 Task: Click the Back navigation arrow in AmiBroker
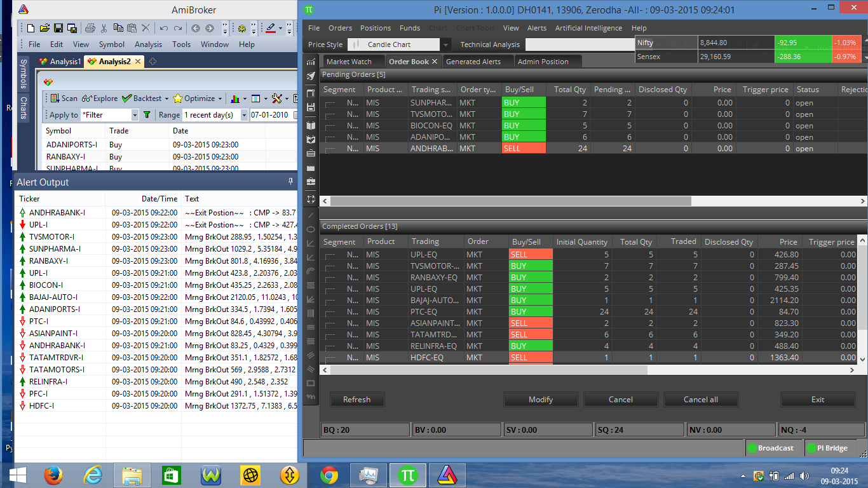[x=196, y=28]
